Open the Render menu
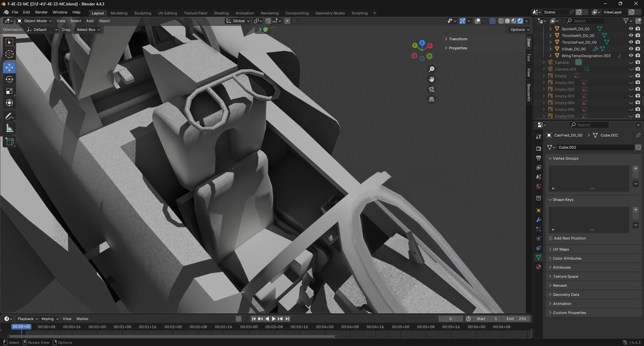The image size is (644, 346). 41,12
